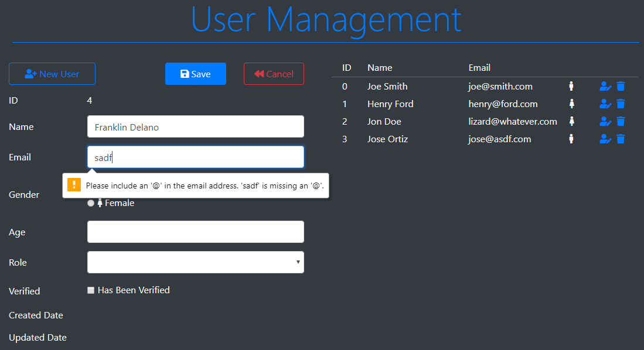Click into the Email input field
Screen dimensions: 644x350
195,157
